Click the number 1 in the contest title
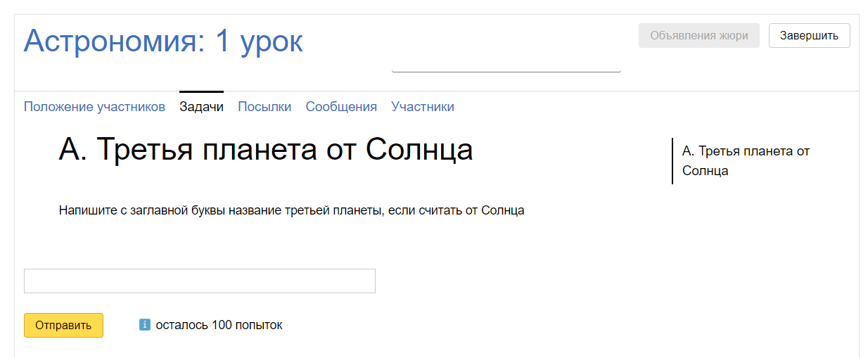This screenshot has height=358, width=868. coord(222,41)
